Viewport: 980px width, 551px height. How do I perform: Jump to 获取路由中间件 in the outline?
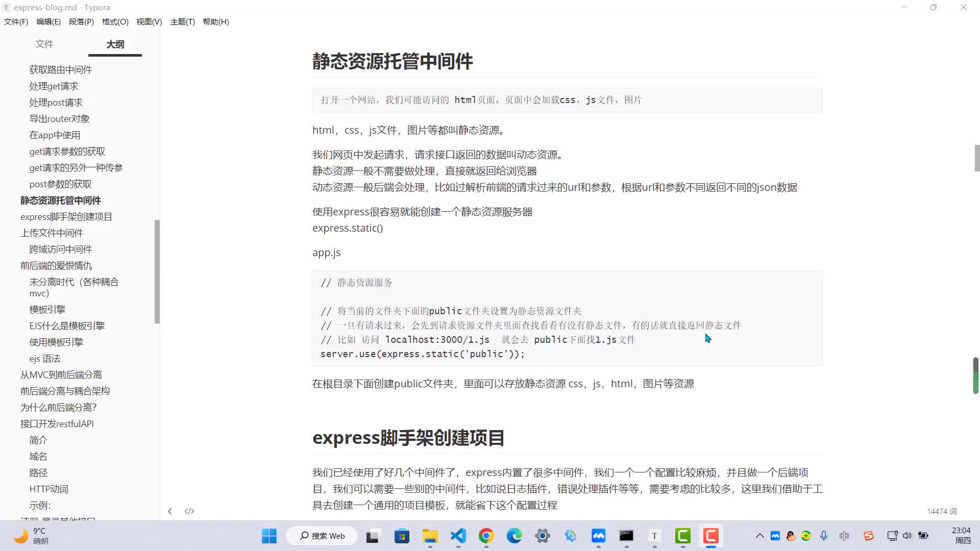[x=61, y=69]
